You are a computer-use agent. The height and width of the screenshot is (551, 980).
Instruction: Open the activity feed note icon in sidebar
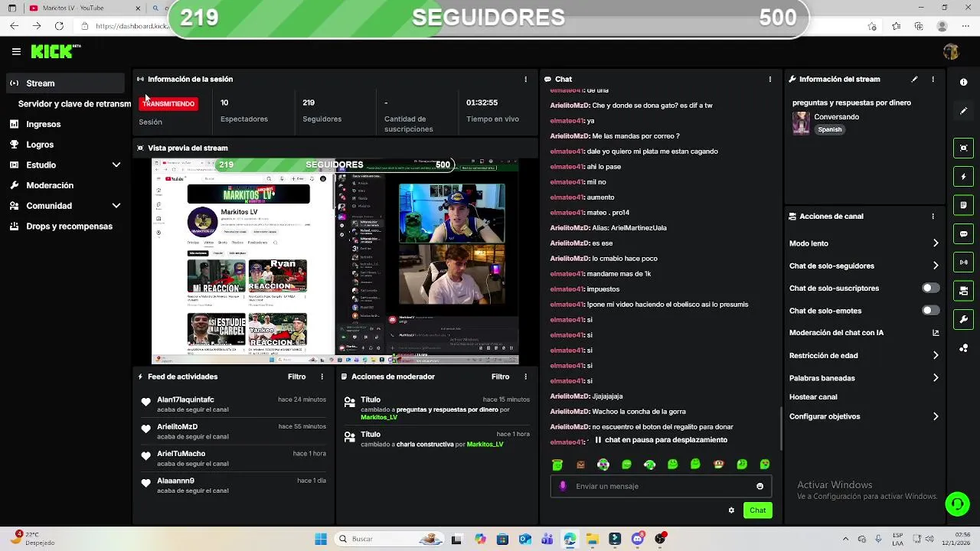coord(963,205)
